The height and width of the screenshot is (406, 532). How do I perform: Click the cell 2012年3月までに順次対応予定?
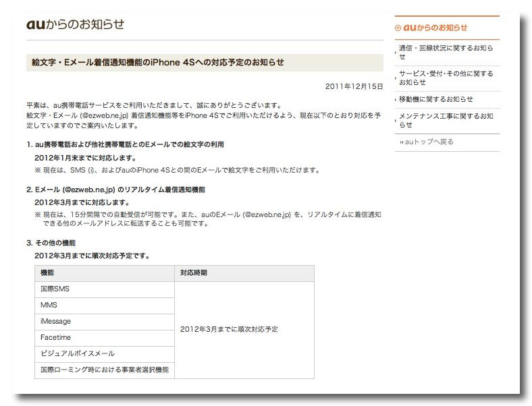pos(244,330)
